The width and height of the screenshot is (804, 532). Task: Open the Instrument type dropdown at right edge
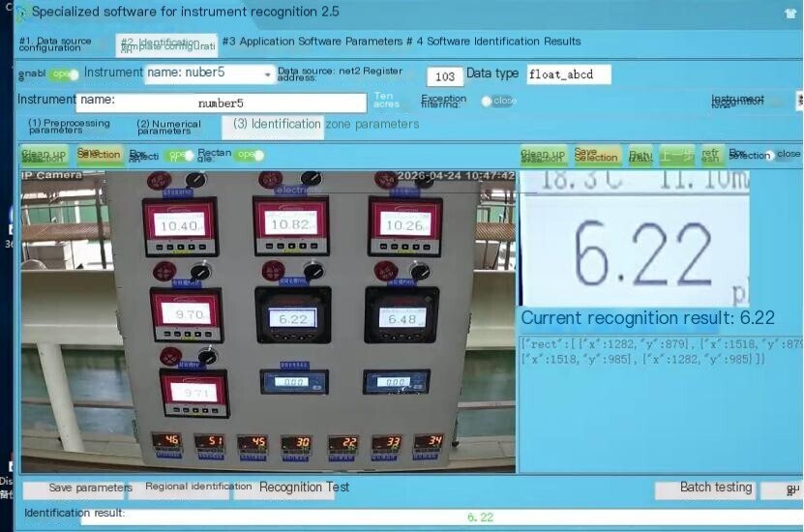click(799, 100)
